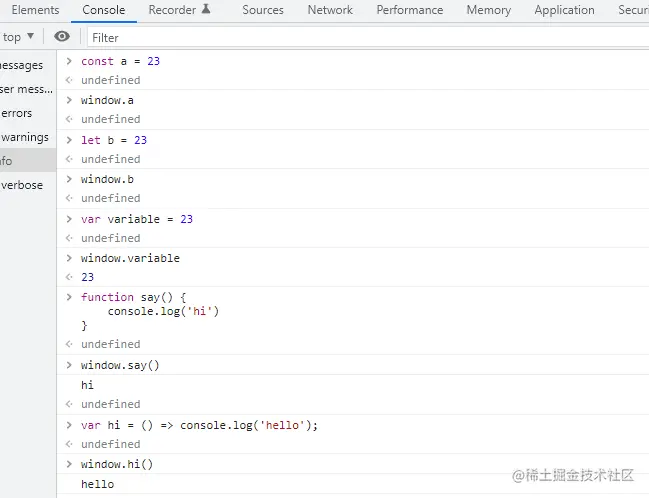Screen dimensions: 649x498
Task: Toggle the live expression eye icon
Action: 62,37
